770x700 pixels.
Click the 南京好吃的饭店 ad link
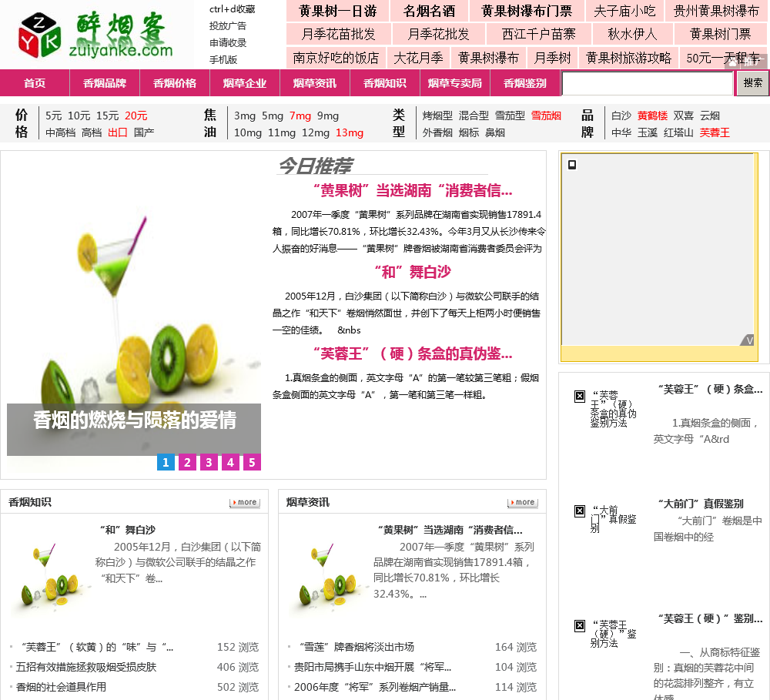coord(336,58)
